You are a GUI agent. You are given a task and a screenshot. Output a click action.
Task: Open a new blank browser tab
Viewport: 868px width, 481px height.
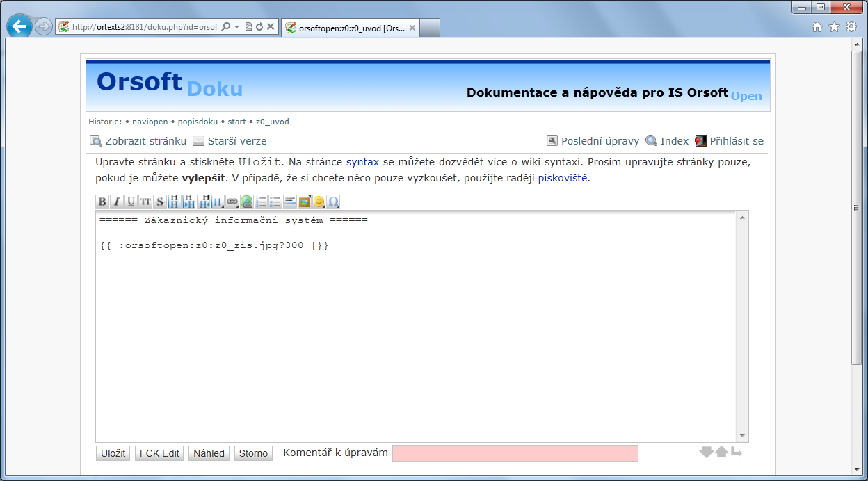coord(430,28)
